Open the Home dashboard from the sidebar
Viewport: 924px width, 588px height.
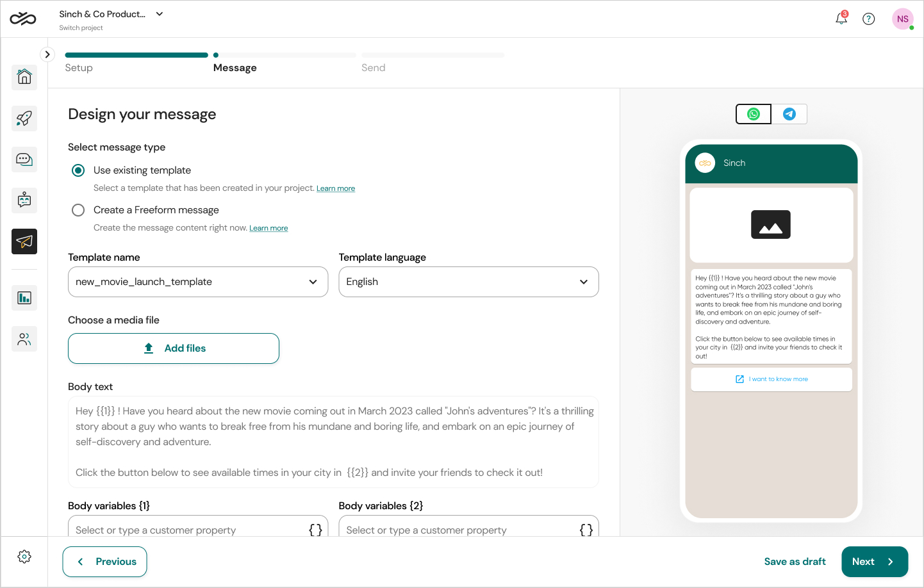24,77
